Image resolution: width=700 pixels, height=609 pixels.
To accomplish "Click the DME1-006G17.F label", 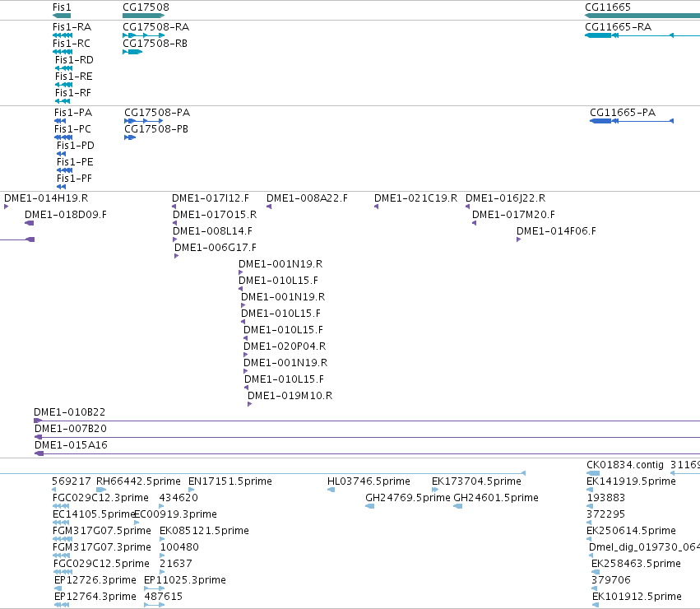I will coord(216,248).
